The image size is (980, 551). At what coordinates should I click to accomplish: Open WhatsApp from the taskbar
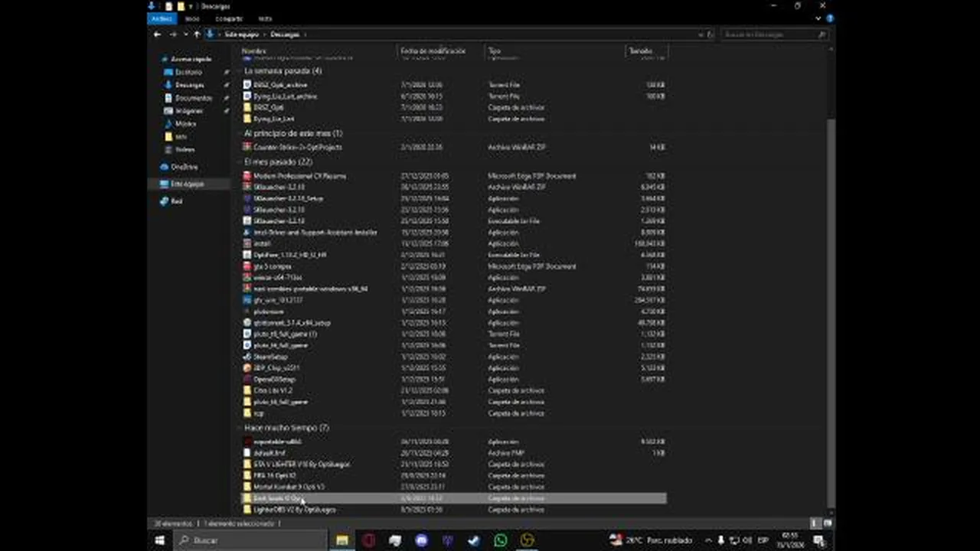(501, 540)
